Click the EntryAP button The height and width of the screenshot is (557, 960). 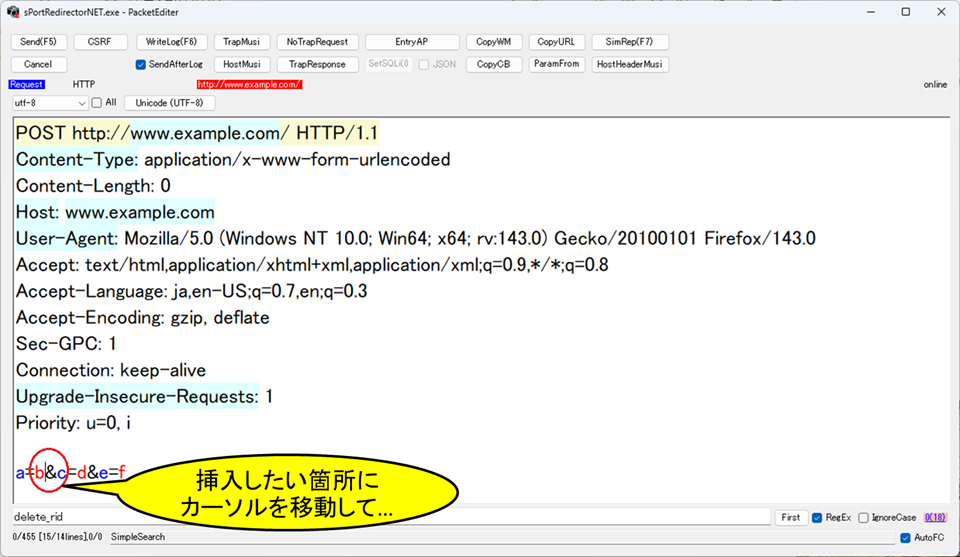[412, 42]
